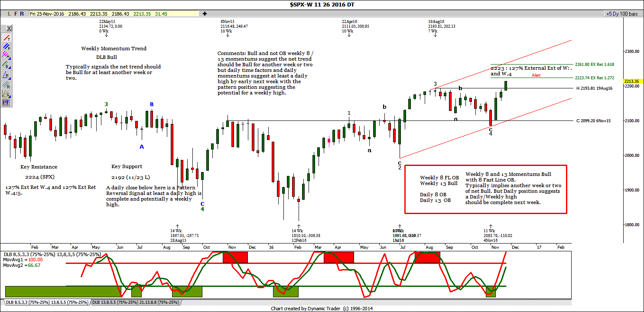Click the 'MovAvg2 =66.67' indicator value

pos(22,265)
